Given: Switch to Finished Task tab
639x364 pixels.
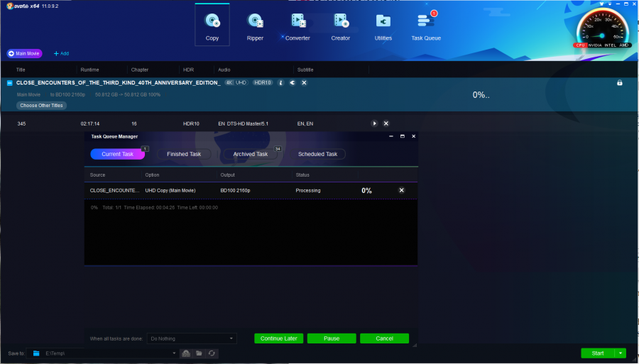Looking at the screenshot, I should (x=184, y=154).
